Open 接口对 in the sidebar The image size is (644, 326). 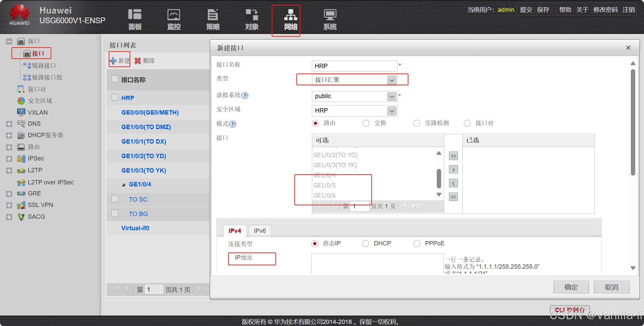click(x=36, y=89)
